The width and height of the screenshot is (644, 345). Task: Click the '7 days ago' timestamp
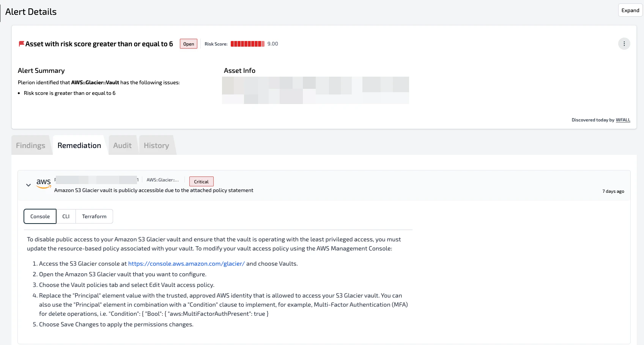click(x=613, y=191)
